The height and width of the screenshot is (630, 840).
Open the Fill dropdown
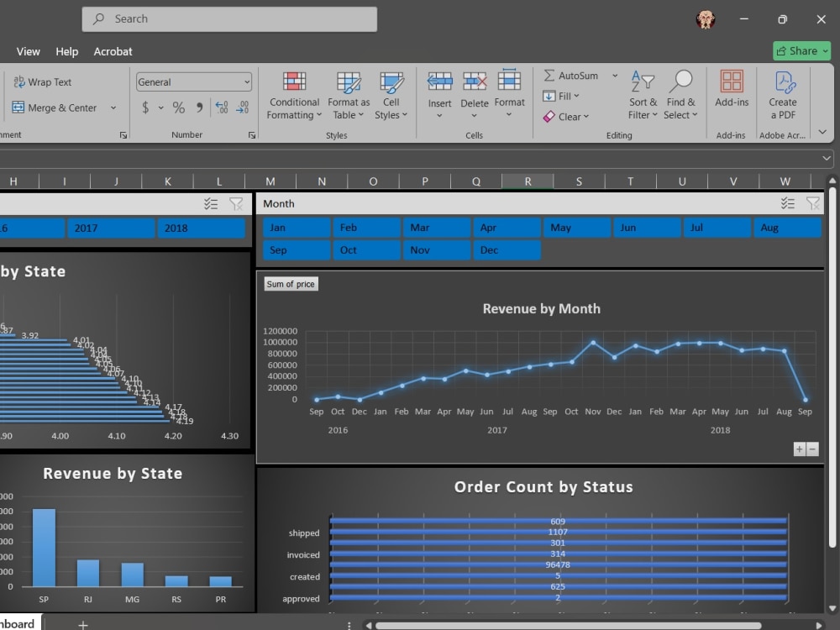pos(561,96)
